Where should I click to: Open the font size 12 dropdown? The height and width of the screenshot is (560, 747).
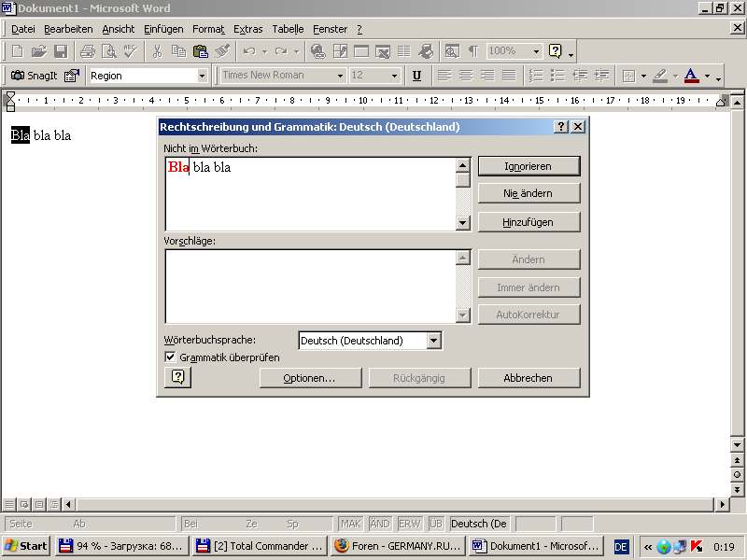coord(394,76)
